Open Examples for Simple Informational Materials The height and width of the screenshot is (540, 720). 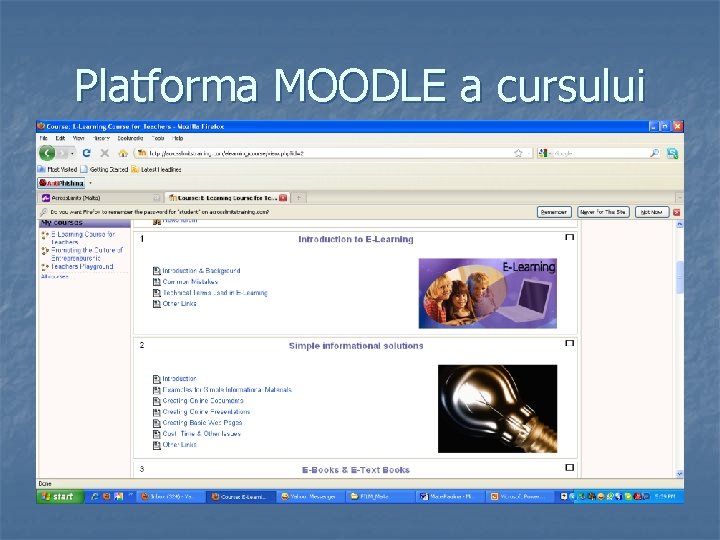coord(227,389)
